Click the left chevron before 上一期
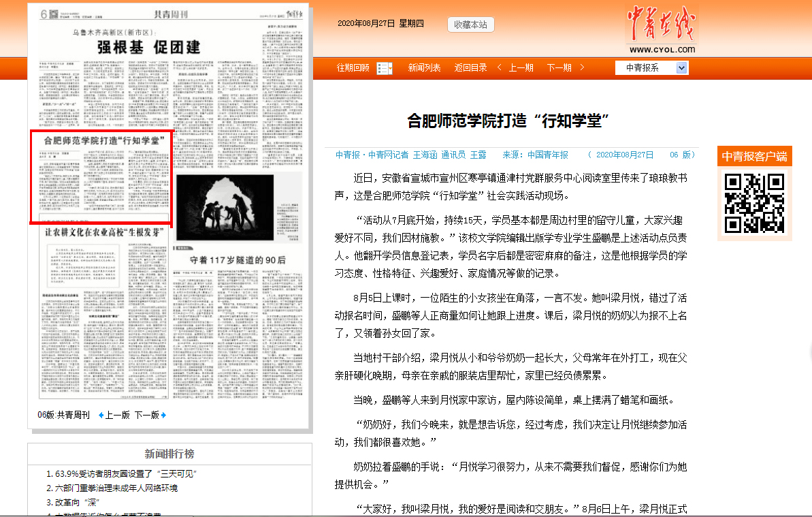 tap(500, 67)
